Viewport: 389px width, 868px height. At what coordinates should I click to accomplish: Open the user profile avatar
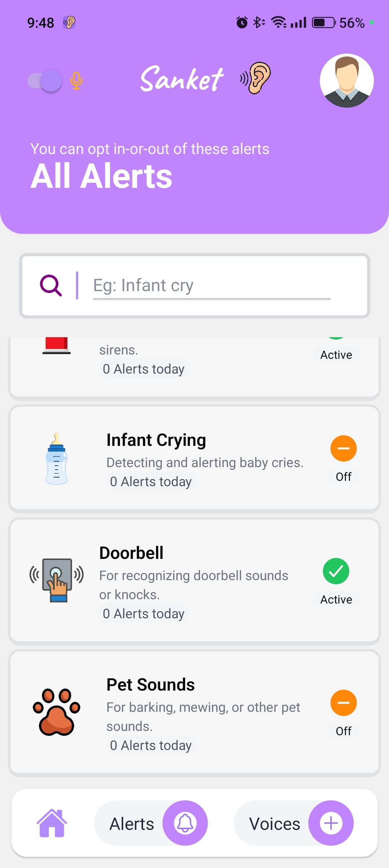tap(346, 81)
